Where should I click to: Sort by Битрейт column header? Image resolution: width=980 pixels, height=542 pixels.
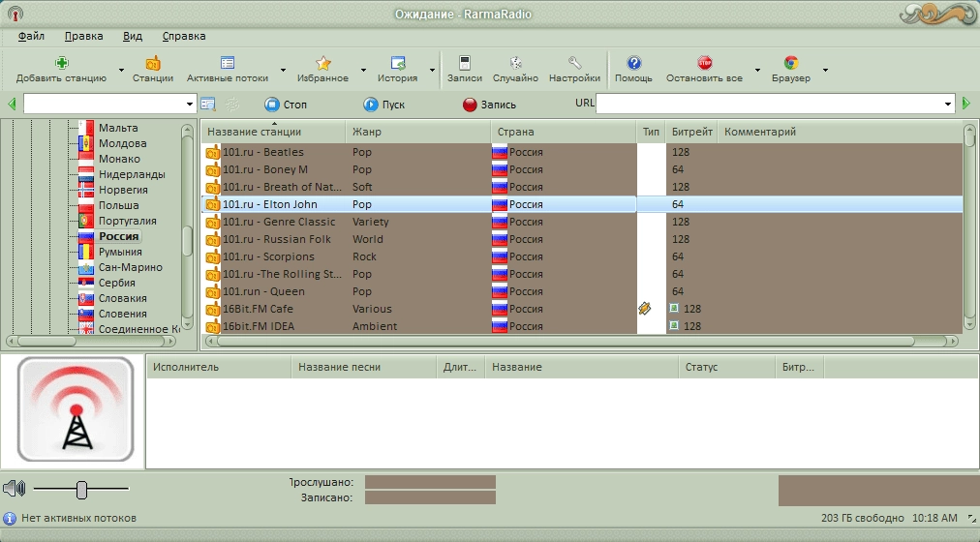point(691,132)
